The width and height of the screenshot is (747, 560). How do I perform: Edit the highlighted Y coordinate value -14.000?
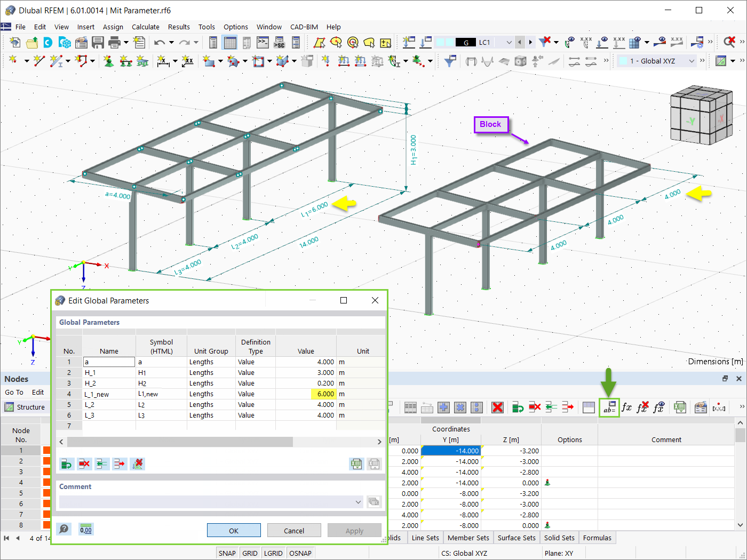[x=451, y=451]
